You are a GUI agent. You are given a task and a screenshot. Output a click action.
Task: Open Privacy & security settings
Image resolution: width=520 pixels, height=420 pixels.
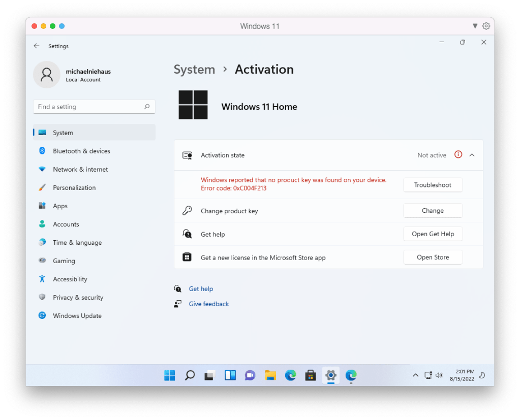click(x=78, y=297)
